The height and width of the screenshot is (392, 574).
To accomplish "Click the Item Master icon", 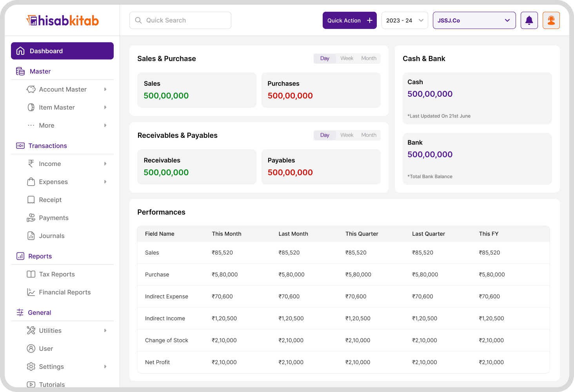I will pyautogui.click(x=31, y=107).
